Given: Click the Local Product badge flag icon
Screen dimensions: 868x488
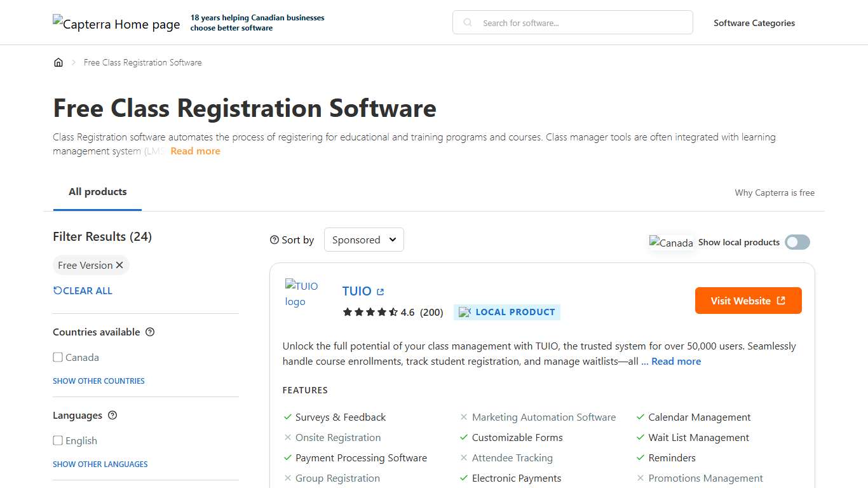Looking at the screenshot, I should (465, 311).
